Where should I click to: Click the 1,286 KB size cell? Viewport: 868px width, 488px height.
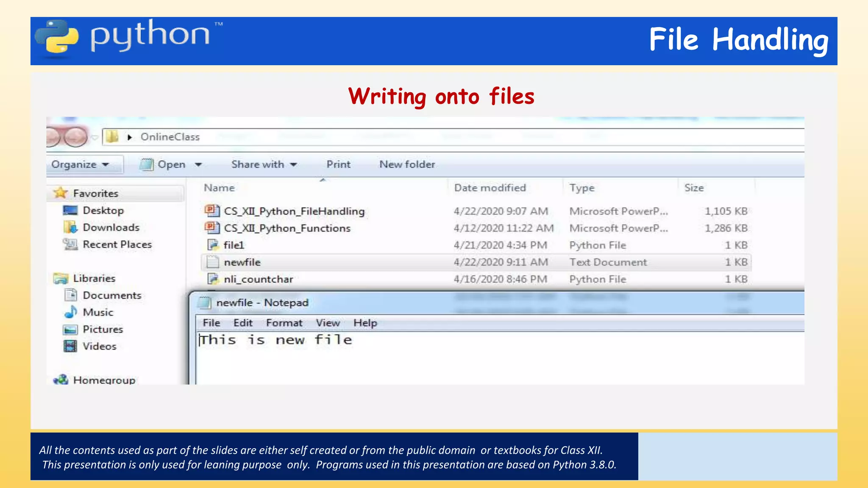(726, 228)
